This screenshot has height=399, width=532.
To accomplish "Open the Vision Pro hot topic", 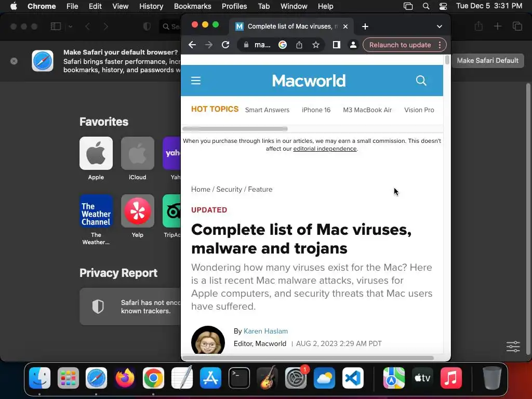I will (x=419, y=110).
